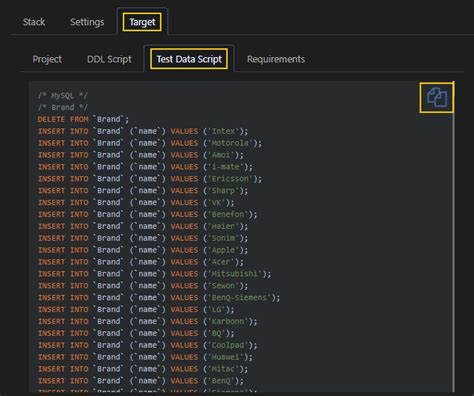Screen dimensions: 474x396
Task: Select the Test Data Script tab
Action: [189, 59]
